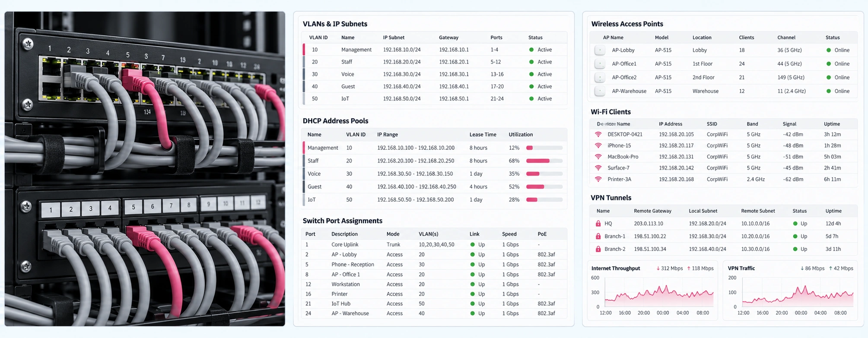The image size is (868, 338).
Task: Open the VPN Traffic chart
Action: (790, 291)
